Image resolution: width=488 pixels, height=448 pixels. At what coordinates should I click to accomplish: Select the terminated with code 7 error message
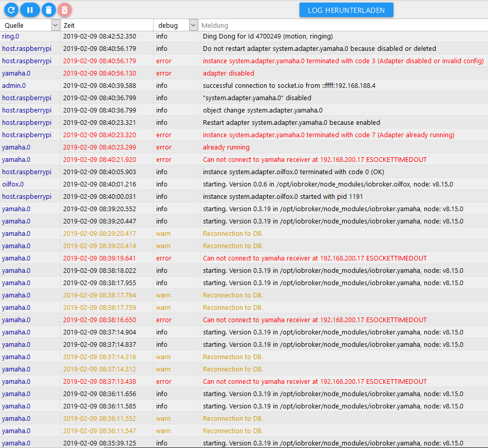[x=328, y=135]
